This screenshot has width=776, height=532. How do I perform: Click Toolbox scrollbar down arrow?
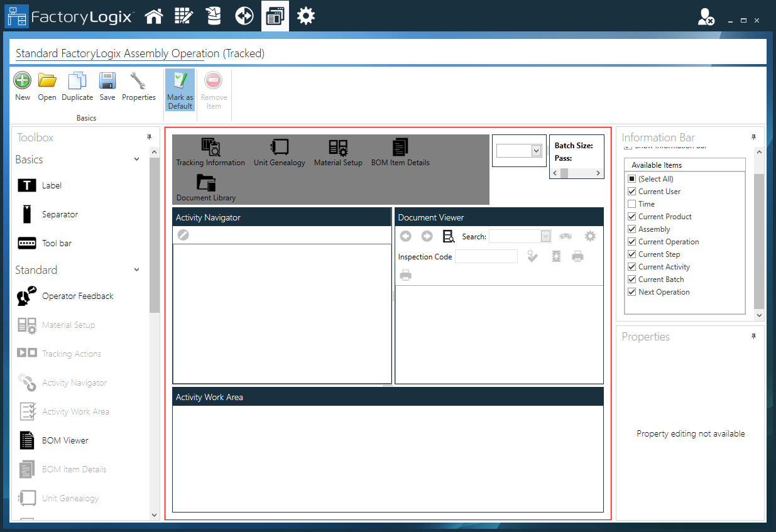(x=155, y=514)
